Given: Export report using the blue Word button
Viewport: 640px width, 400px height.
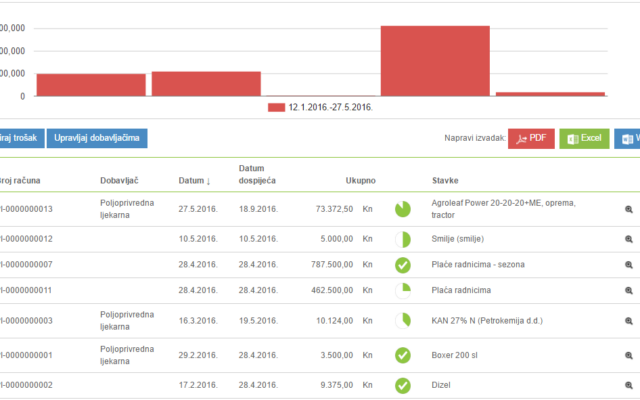Looking at the screenshot, I should click(627, 139).
